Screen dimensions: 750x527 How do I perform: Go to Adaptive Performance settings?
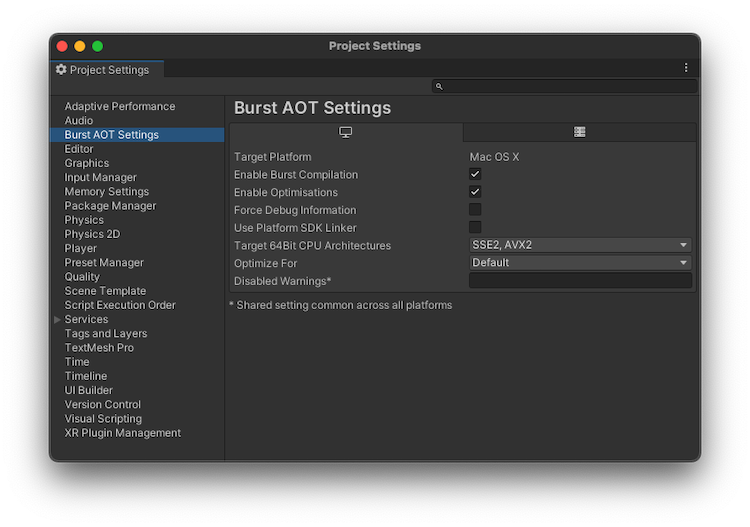click(x=120, y=106)
